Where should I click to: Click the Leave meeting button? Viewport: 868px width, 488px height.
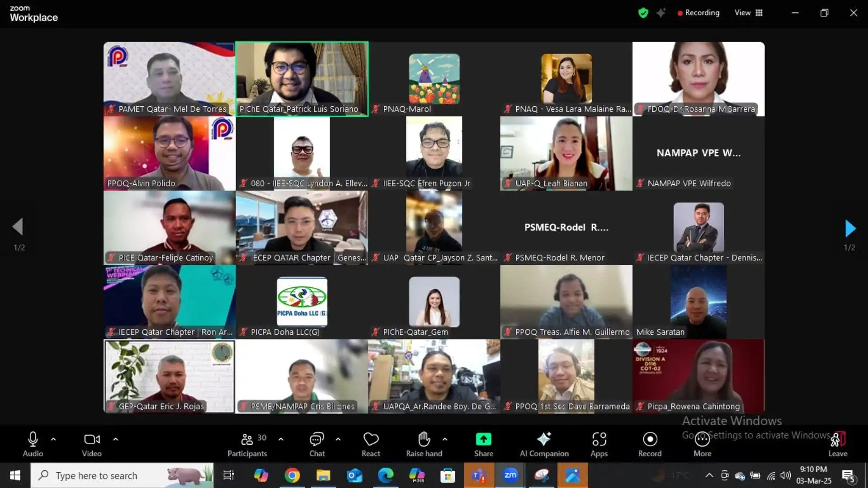pos(838,444)
